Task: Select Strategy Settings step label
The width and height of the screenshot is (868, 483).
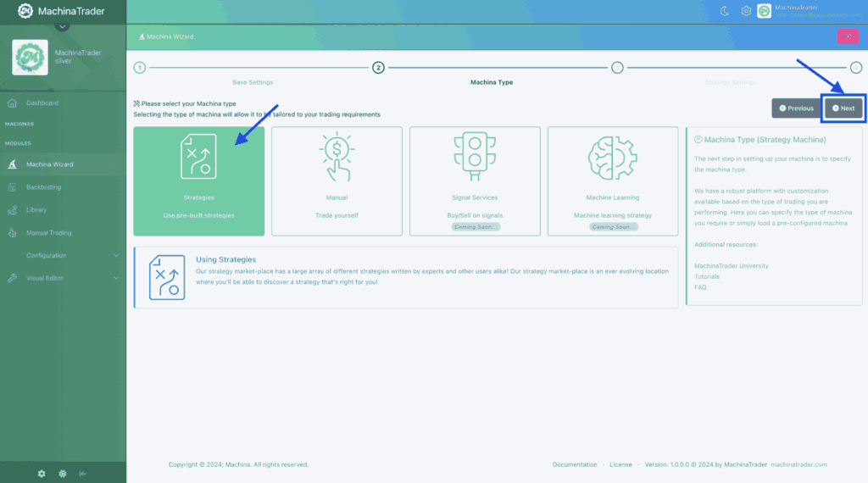Action: pyautogui.click(x=730, y=82)
